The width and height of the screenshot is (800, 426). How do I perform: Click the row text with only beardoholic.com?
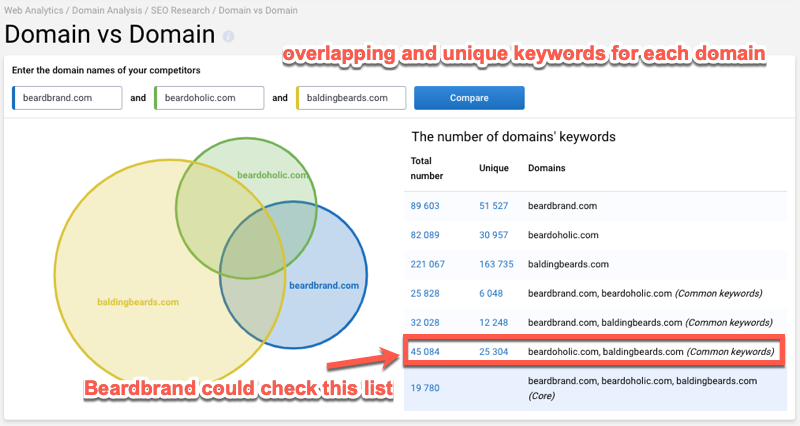[563, 235]
